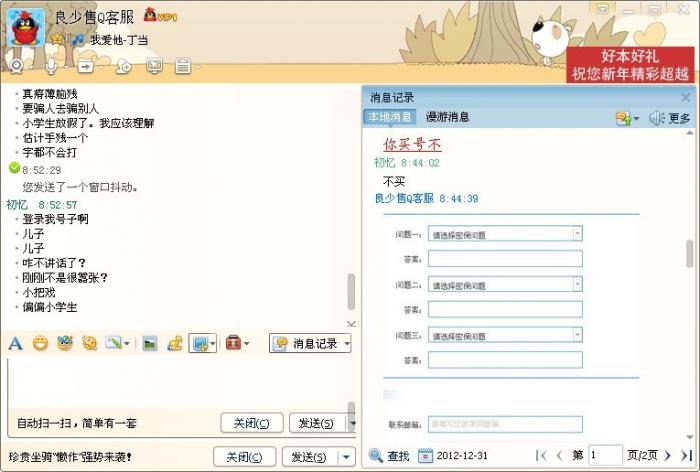Click the message record panel scrollbar thumb
This screenshot has height=472, width=700.
click(690, 254)
